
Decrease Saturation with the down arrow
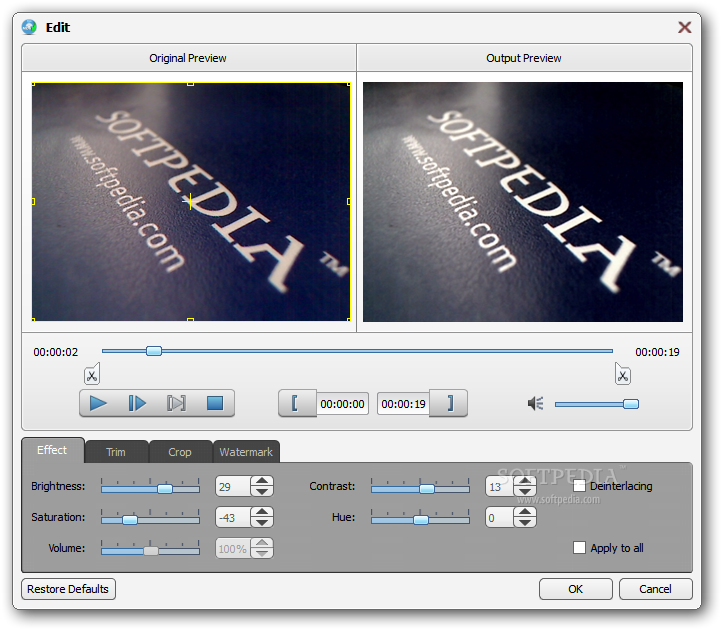point(262,523)
